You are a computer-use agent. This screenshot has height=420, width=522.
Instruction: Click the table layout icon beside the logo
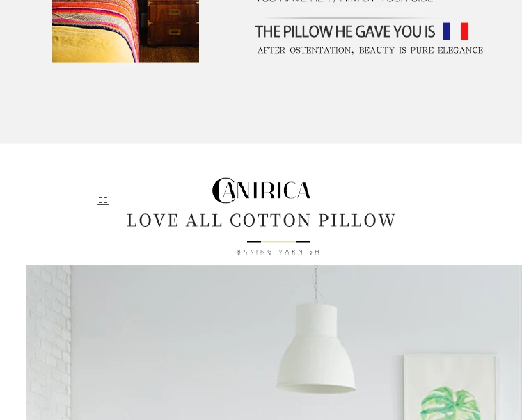click(x=103, y=200)
